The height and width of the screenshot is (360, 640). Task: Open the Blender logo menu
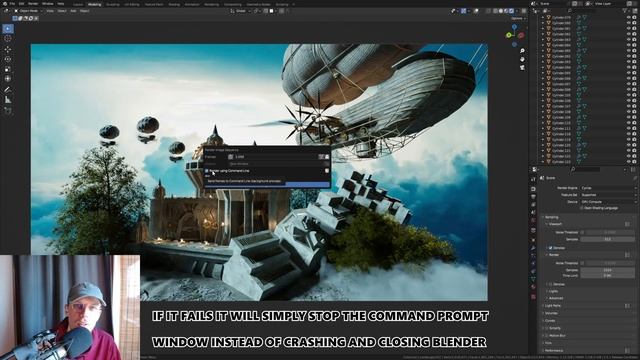coord(5,4)
